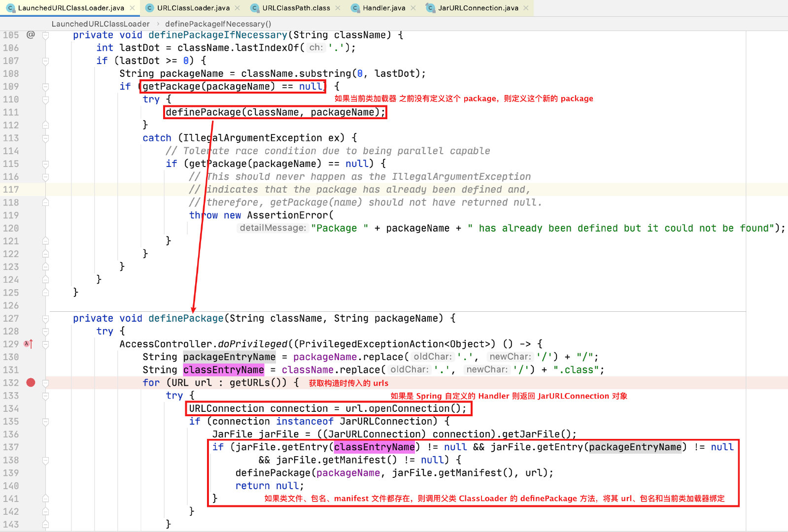Viewport: 788px width, 532px height.
Task: Click "packageEntryName" declaration on line 130
Action: (230, 357)
